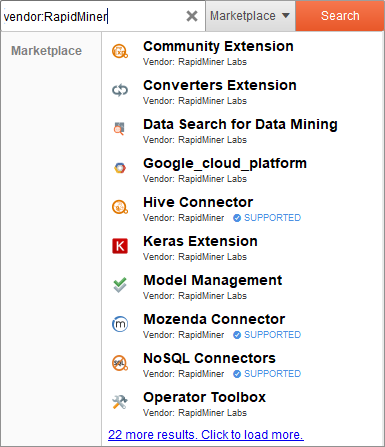The image size is (385, 447).
Task: Click the Google_cloud_platform hexagon icon
Action: coord(120,168)
